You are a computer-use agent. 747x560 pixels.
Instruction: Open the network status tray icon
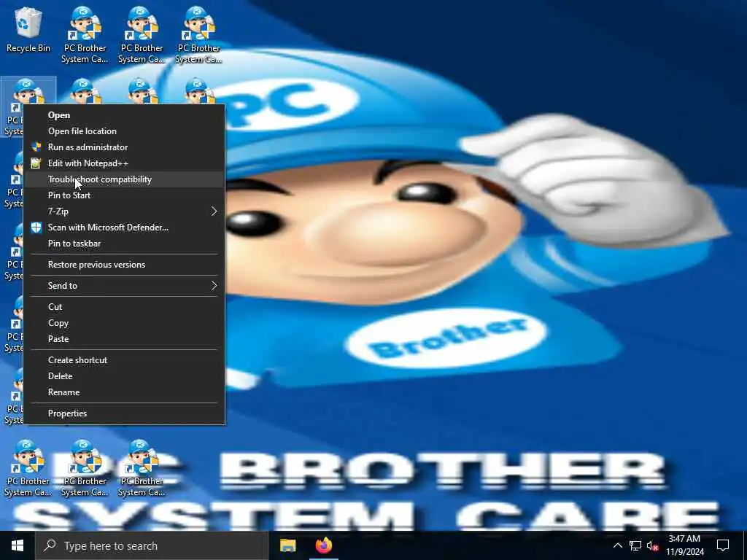click(635, 545)
